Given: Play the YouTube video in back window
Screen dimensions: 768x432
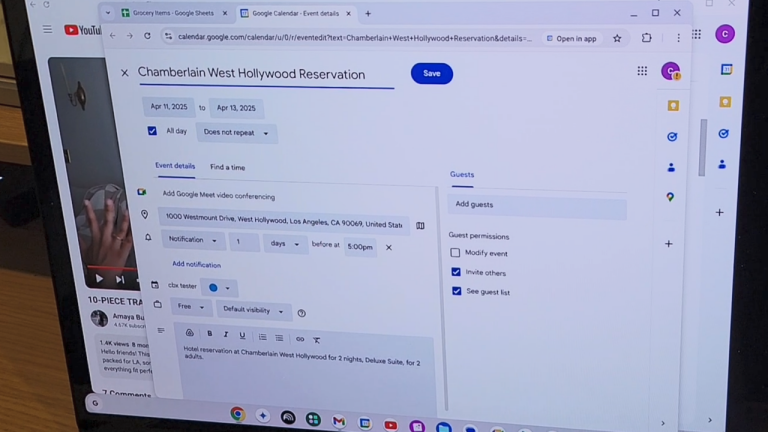Looking at the screenshot, I should [x=99, y=279].
